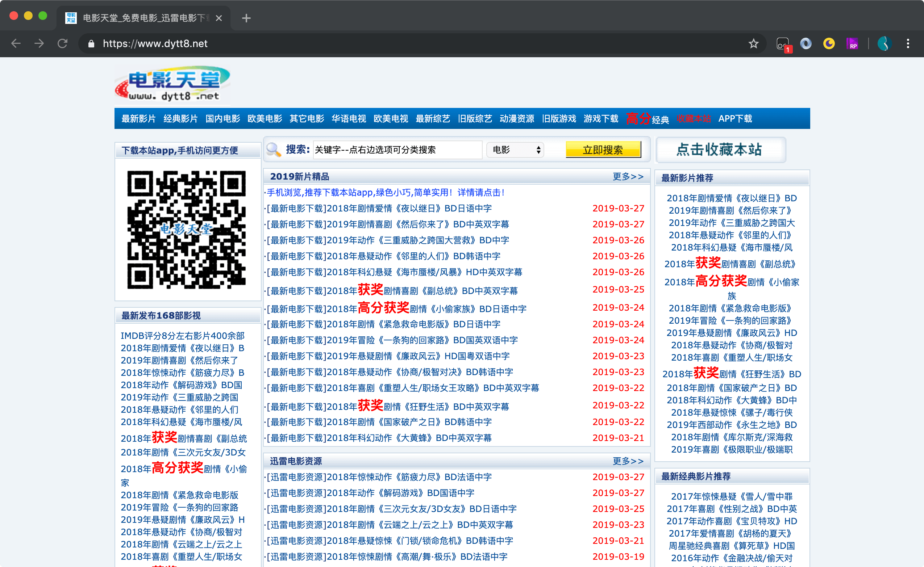Open the user profile avatar
This screenshot has height=567, width=924.
pyautogui.click(x=884, y=43)
